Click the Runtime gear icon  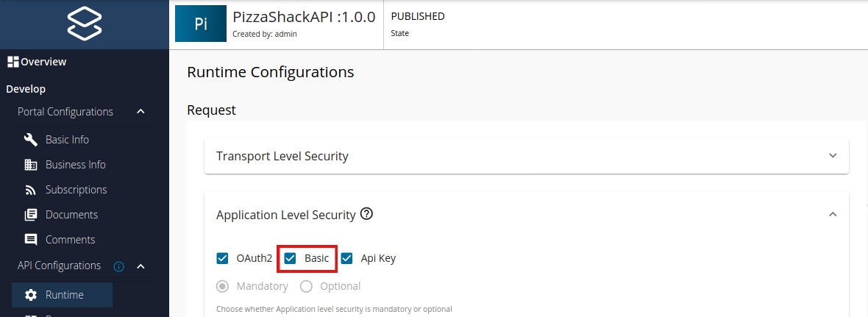click(x=31, y=295)
